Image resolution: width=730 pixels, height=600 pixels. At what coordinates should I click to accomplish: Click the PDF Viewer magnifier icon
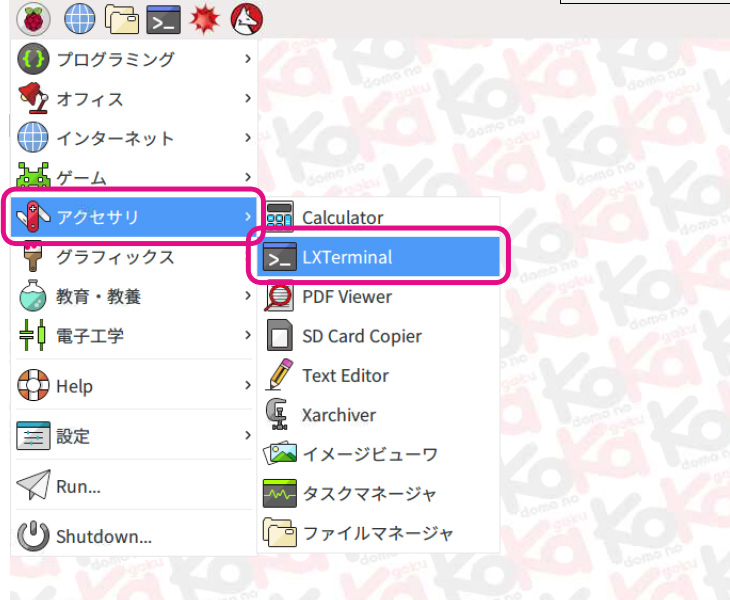point(279,297)
